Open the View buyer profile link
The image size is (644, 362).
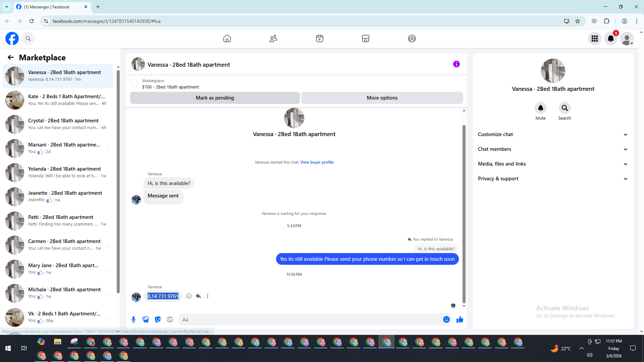[x=317, y=162]
